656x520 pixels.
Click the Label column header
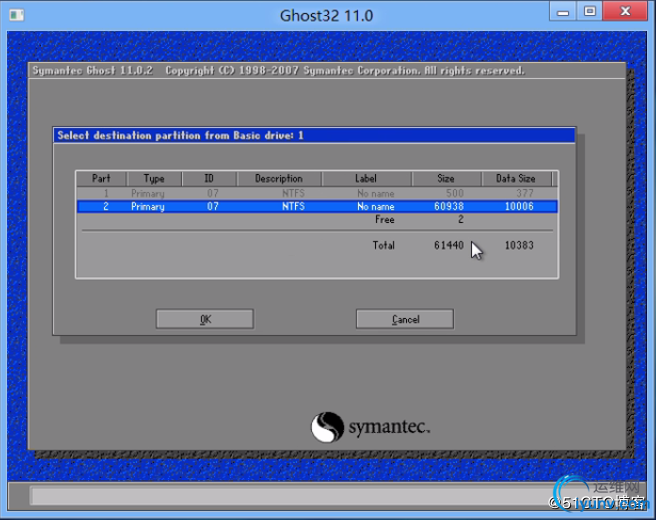pos(366,179)
